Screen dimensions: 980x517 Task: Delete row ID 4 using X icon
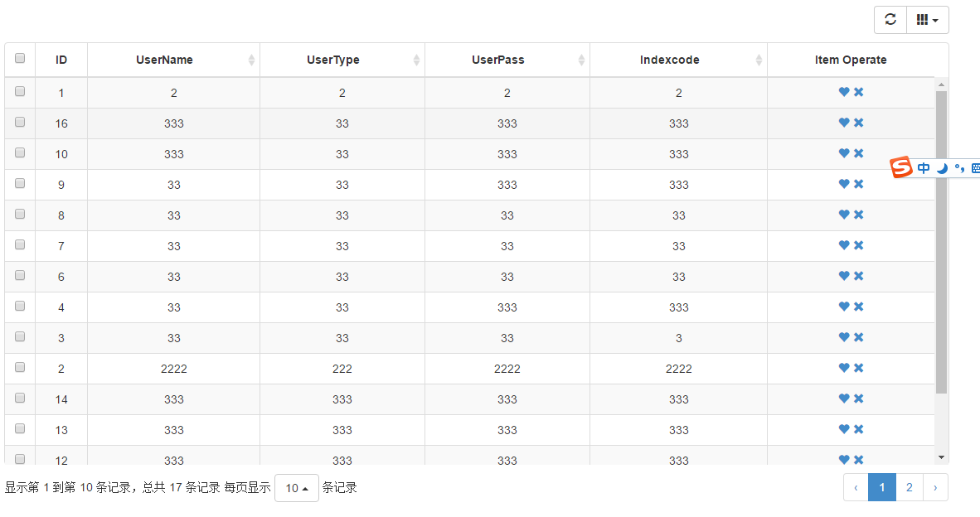click(859, 307)
